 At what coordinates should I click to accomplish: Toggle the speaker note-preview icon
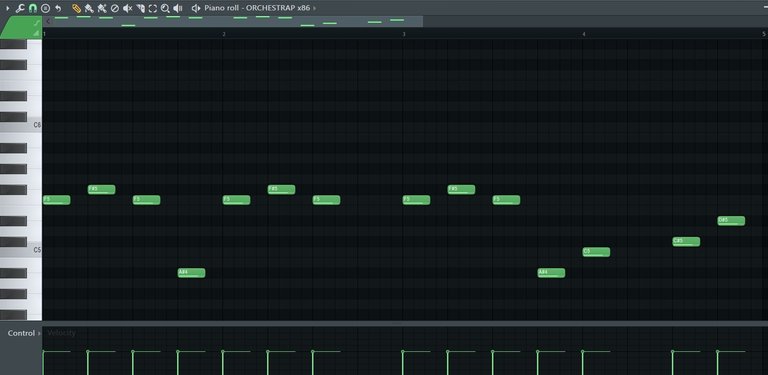click(196, 8)
